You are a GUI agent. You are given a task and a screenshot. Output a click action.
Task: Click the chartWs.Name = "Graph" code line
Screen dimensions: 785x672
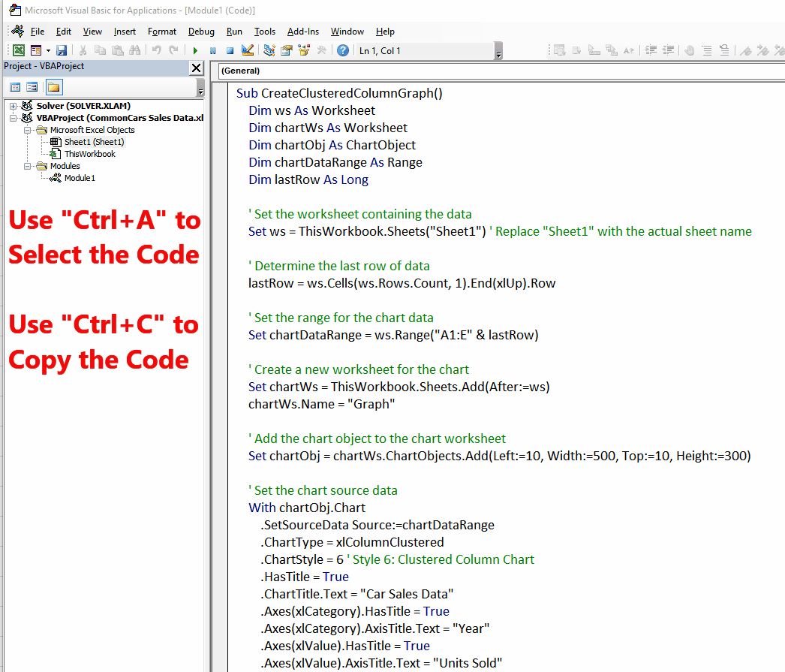pos(321,404)
